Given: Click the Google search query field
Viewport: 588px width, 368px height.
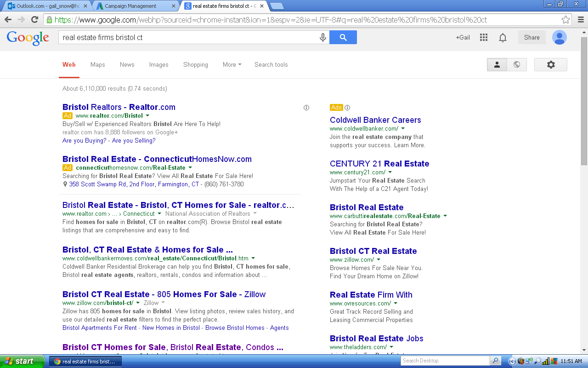Looking at the screenshot, I should tap(188, 38).
